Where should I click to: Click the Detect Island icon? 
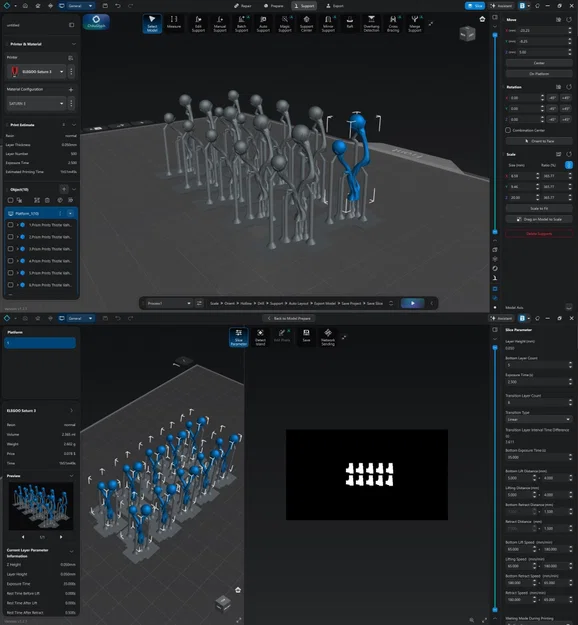tap(260, 337)
